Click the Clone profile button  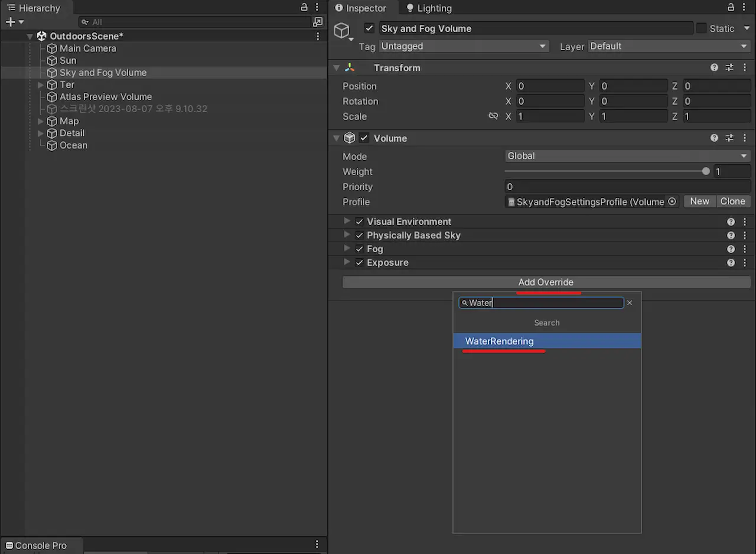733,201
